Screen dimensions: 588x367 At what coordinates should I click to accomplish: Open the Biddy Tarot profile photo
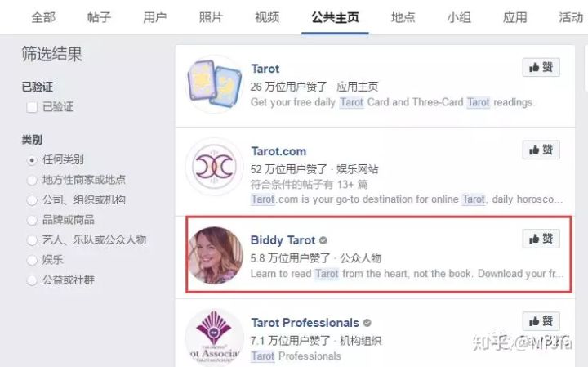pos(216,255)
